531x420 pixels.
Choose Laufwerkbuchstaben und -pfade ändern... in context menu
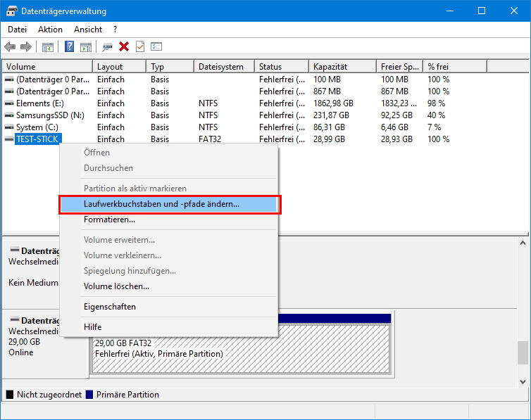(169, 204)
